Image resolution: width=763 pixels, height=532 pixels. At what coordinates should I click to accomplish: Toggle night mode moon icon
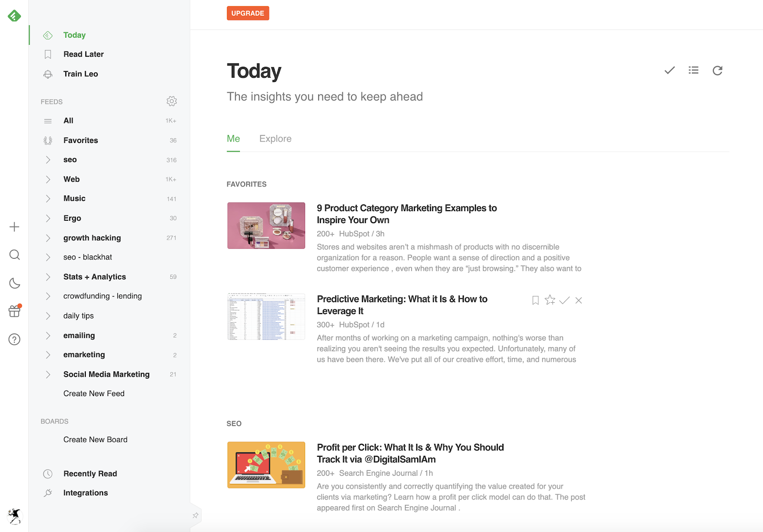(x=14, y=283)
